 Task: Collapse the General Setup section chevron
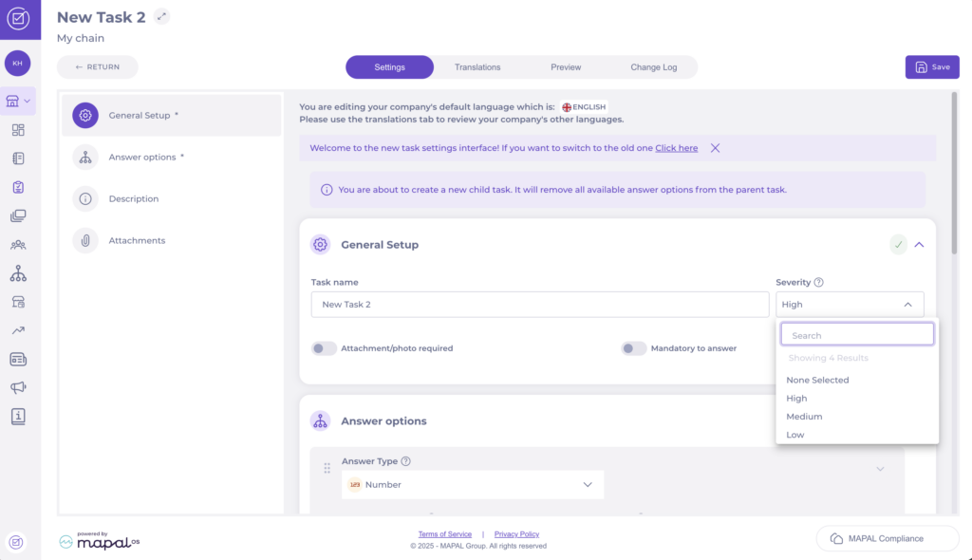[x=919, y=245]
